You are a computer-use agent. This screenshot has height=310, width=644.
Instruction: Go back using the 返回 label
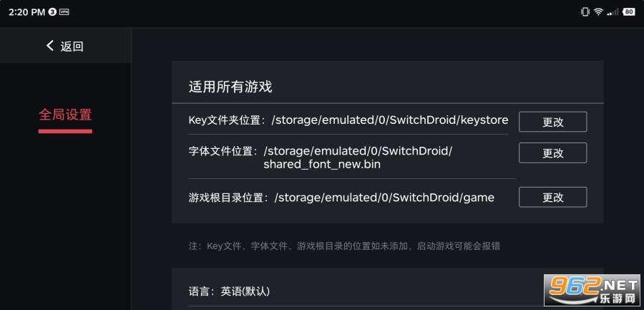pyautogui.click(x=72, y=47)
